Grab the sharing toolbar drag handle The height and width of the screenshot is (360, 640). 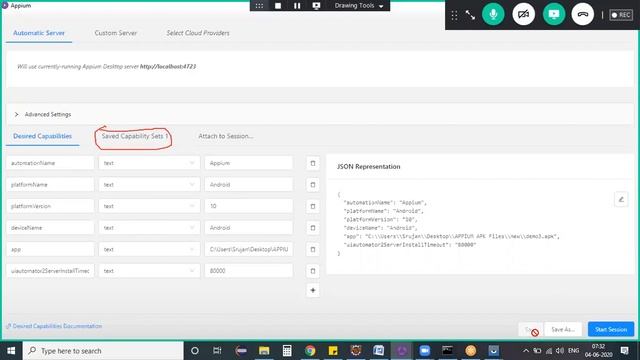coord(259,6)
